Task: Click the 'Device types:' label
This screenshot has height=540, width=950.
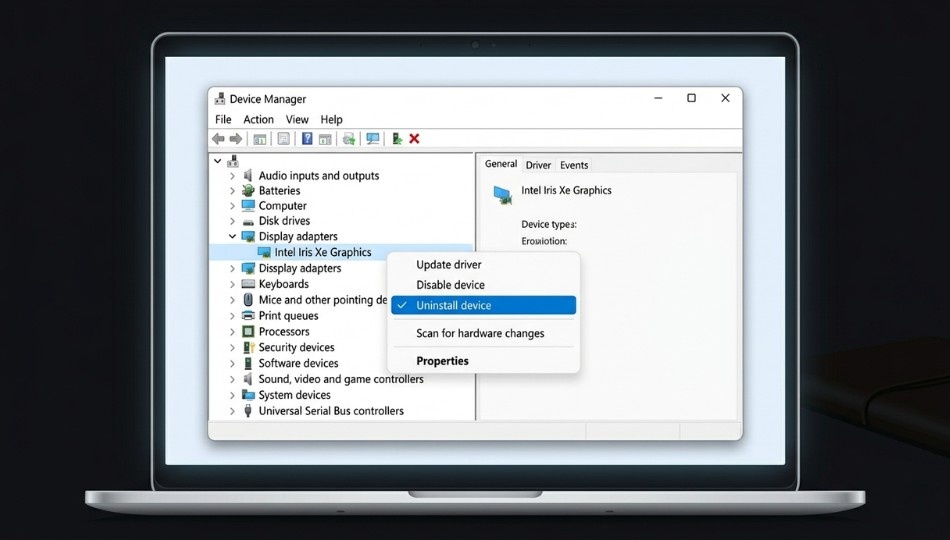Action: tap(549, 224)
